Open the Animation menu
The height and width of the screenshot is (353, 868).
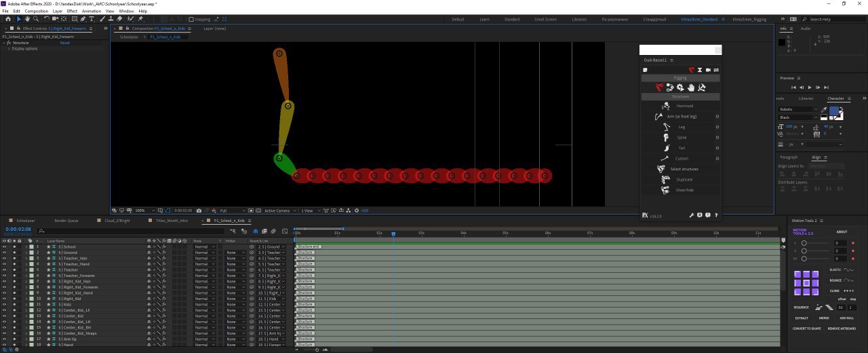tap(92, 12)
